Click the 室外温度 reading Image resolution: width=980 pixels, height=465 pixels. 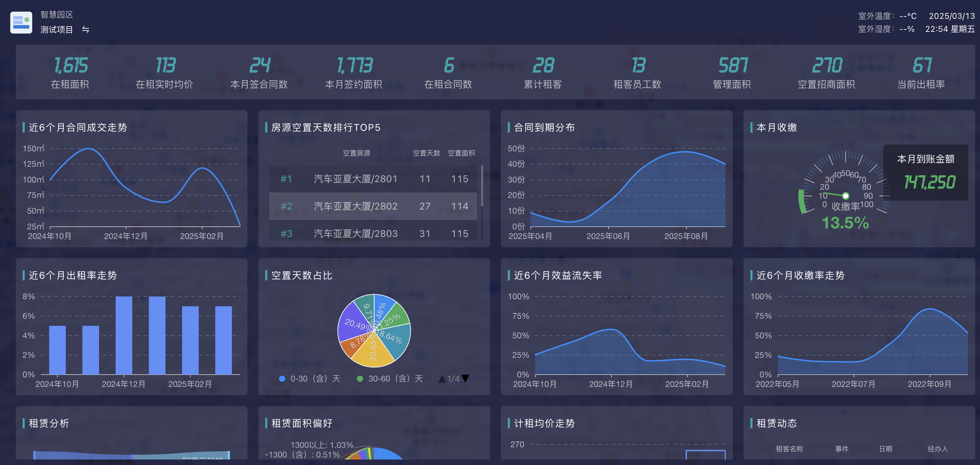click(887, 16)
